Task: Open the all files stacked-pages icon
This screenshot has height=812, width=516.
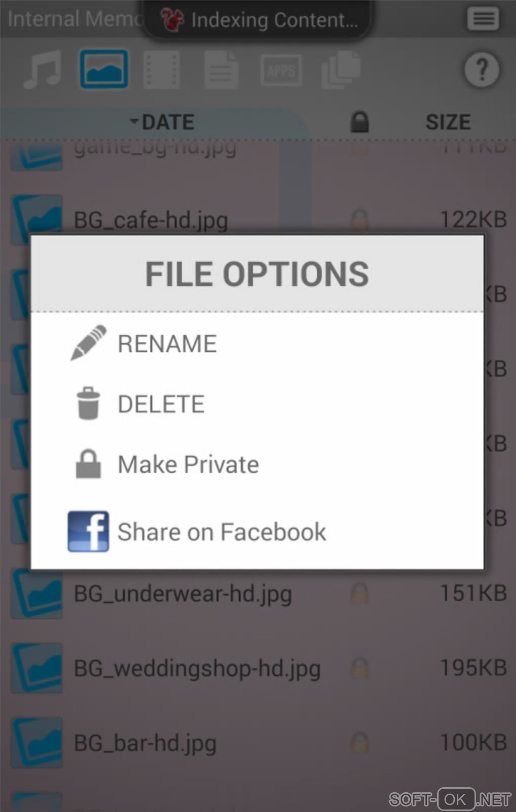Action: click(340, 70)
